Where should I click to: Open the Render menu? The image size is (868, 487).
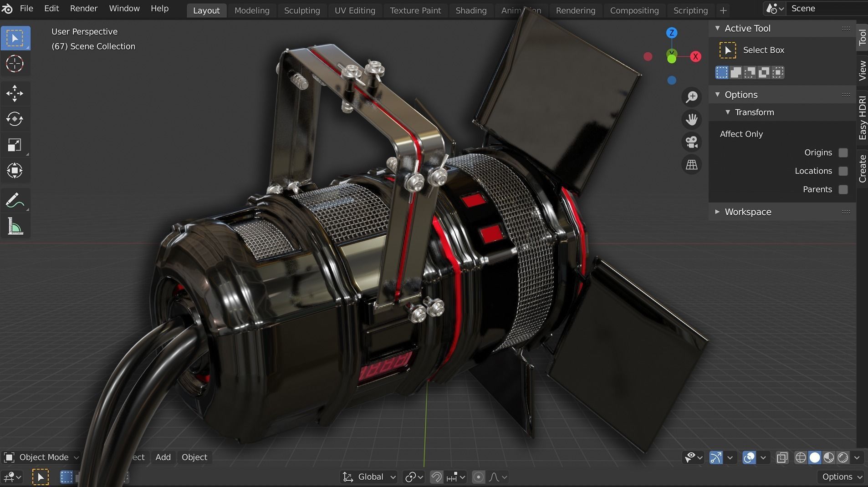84,9
